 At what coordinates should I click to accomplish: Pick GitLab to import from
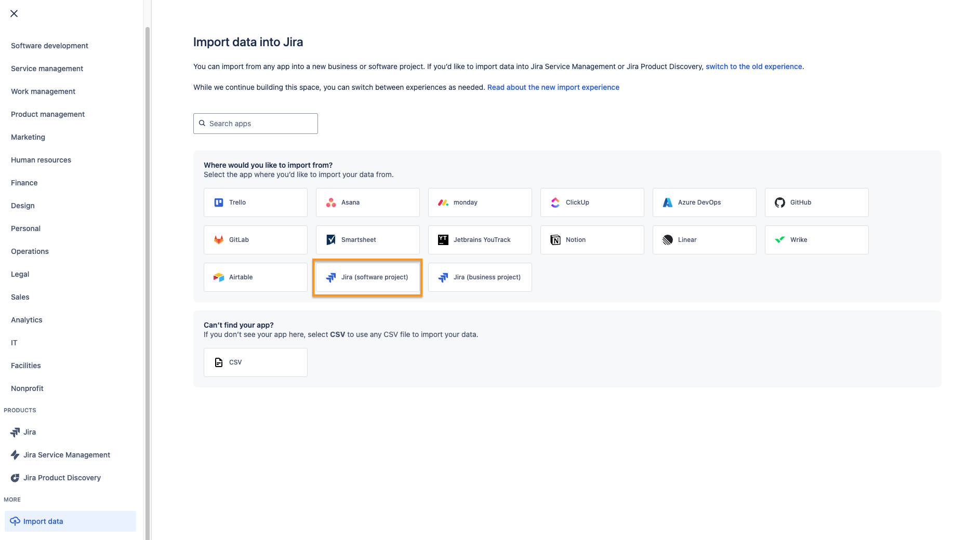pos(255,239)
